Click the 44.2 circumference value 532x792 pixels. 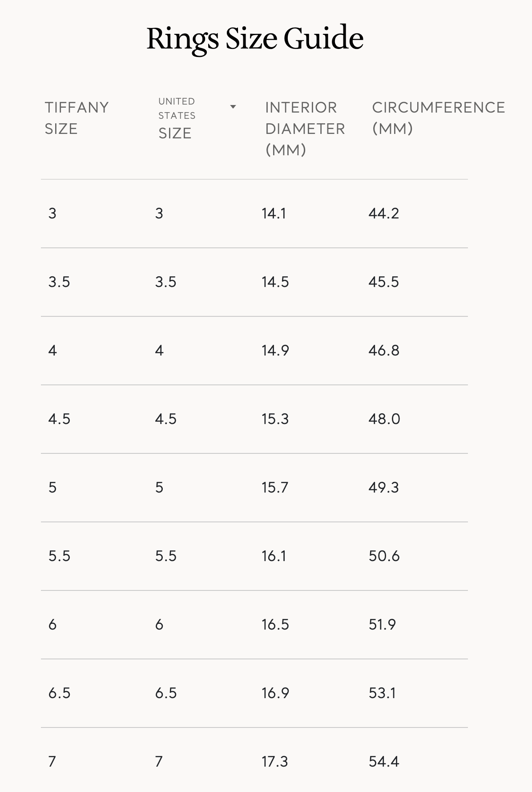pos(383,214)
